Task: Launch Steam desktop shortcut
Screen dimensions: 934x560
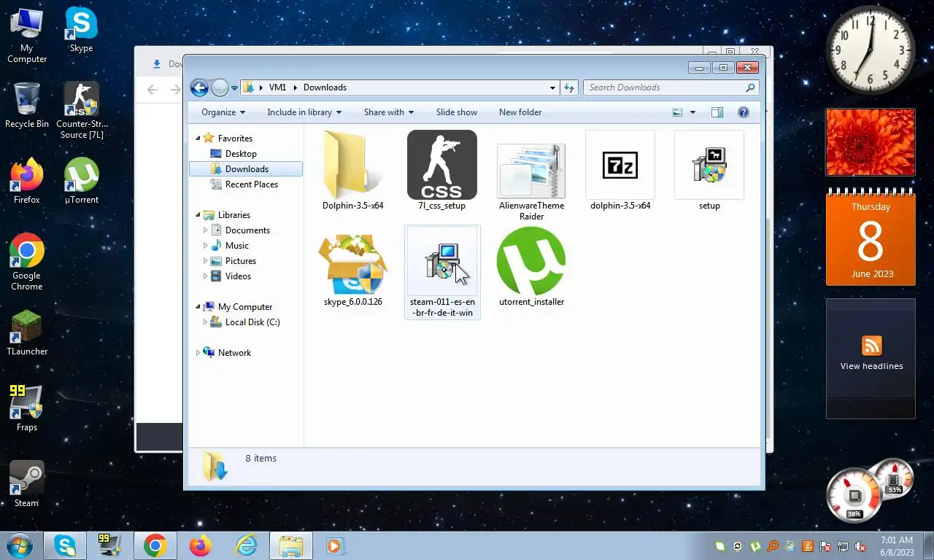Action: click(27, 484)
